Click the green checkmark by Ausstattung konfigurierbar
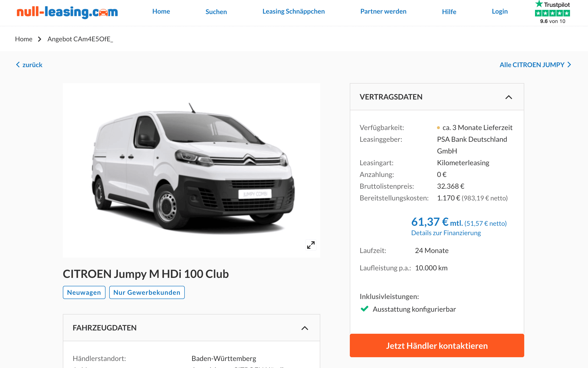This screenshot has height=368, width=588. click(x=364, y=309)
